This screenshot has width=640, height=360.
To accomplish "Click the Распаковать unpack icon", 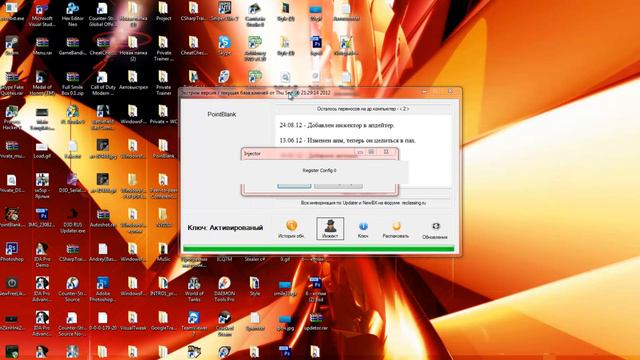I will (x=396, y=229).
